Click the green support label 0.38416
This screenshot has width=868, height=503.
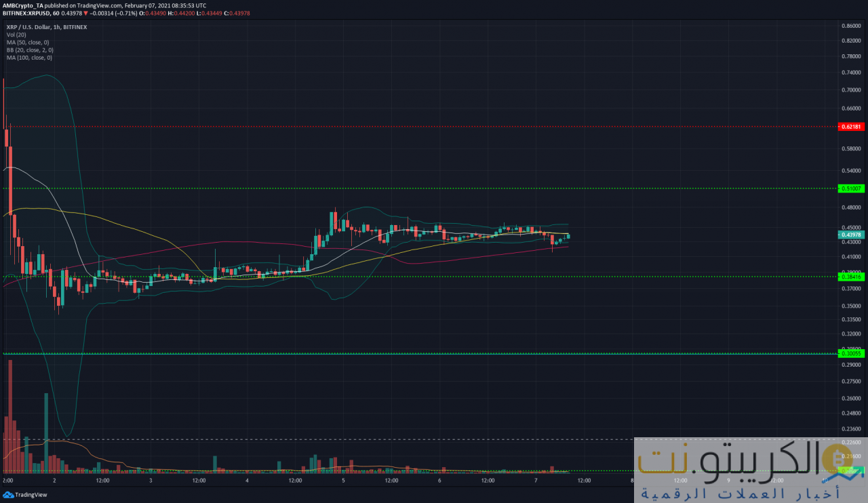(852, 277)
